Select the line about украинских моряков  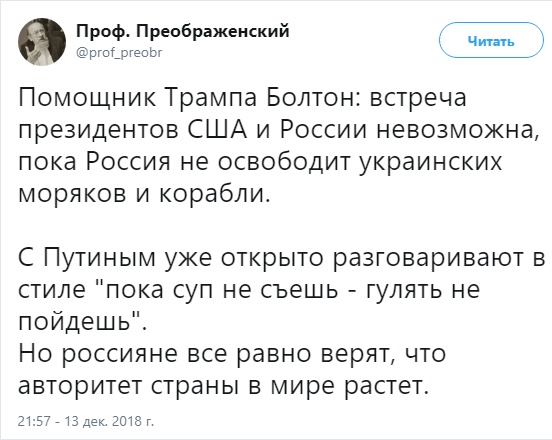(x=260, y=163)
